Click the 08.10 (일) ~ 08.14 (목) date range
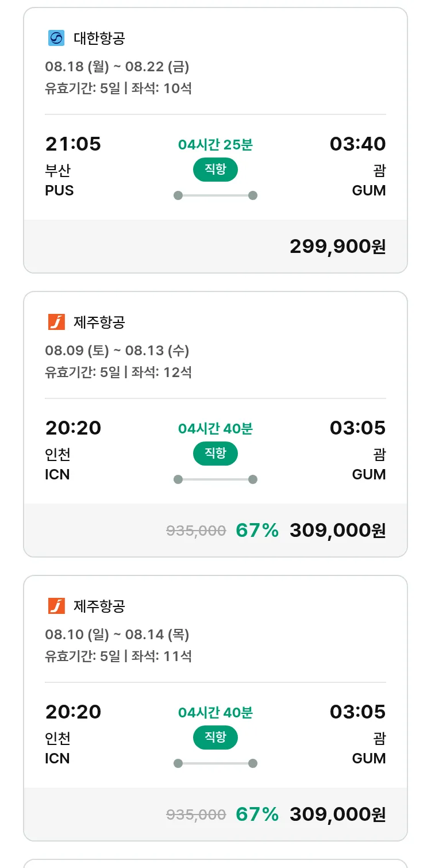The height and width of the screenshot is (868, 431). click(117, 635)
